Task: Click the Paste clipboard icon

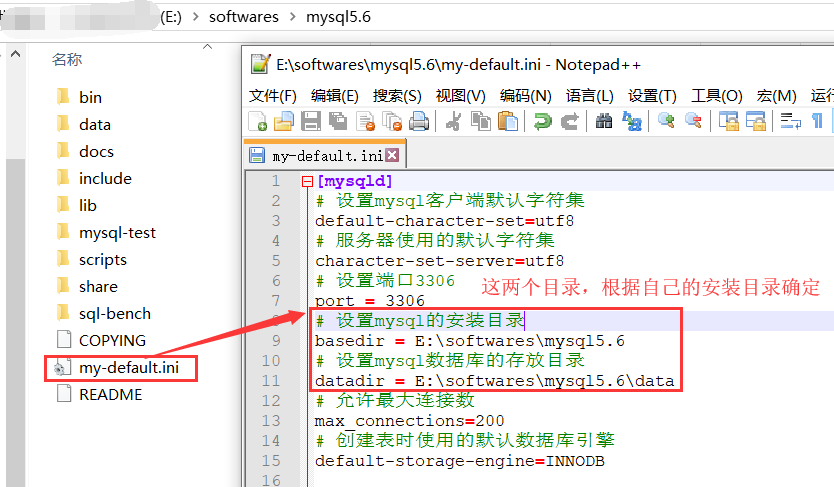Action: click(x=508, y=121)
